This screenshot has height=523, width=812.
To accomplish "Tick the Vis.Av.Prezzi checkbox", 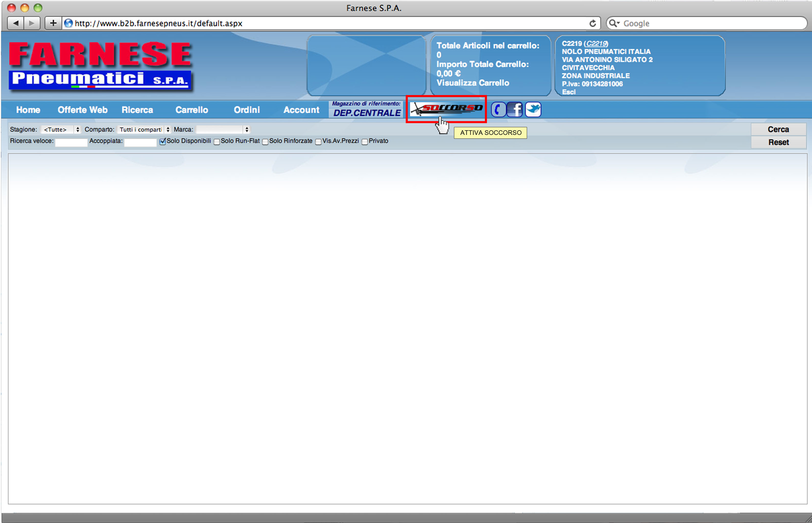I will (x=318, y=142).
